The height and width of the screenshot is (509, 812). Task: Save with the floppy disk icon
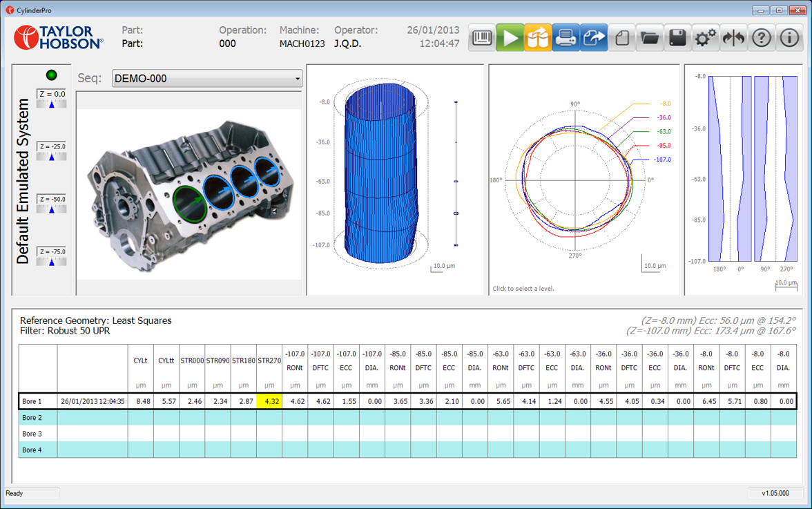[x=678, y=38]
